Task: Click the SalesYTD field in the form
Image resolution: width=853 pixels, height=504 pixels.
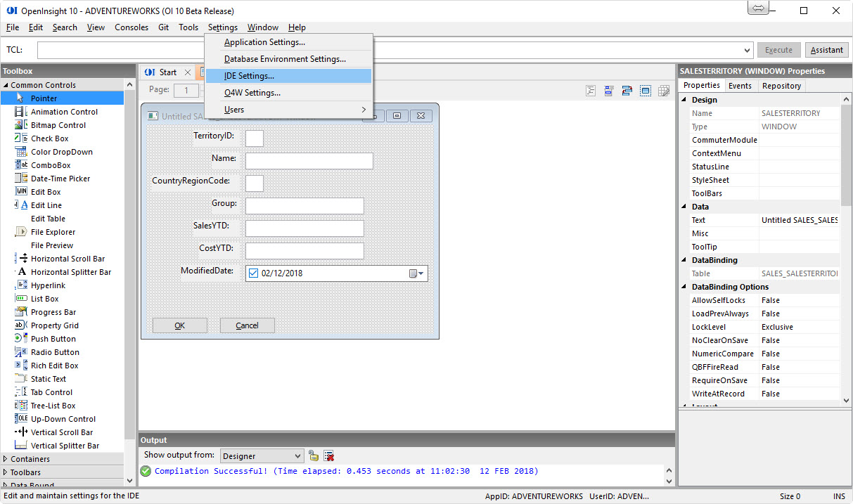Action: 304,228
